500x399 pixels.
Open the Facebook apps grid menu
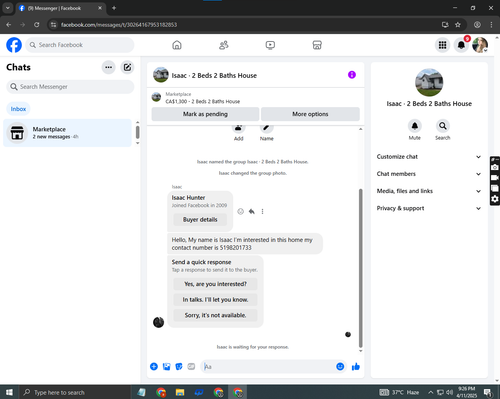(x=442, y=45)
